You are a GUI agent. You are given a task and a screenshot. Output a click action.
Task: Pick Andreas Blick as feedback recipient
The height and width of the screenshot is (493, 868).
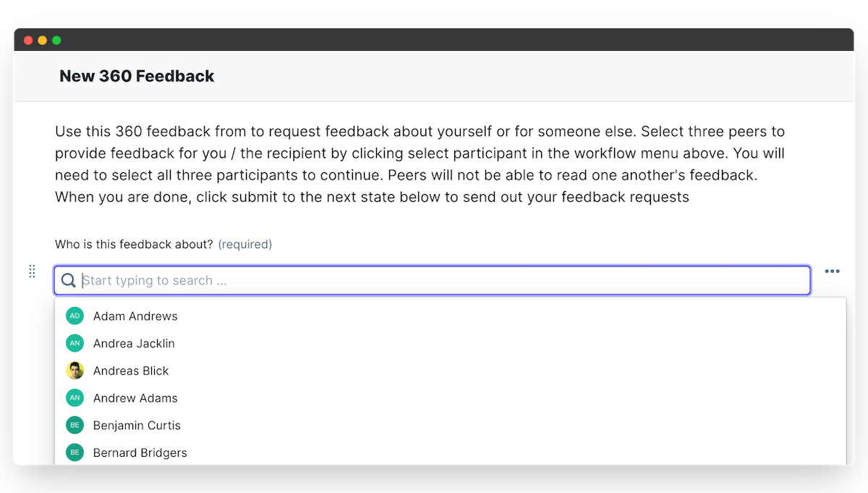131,371
